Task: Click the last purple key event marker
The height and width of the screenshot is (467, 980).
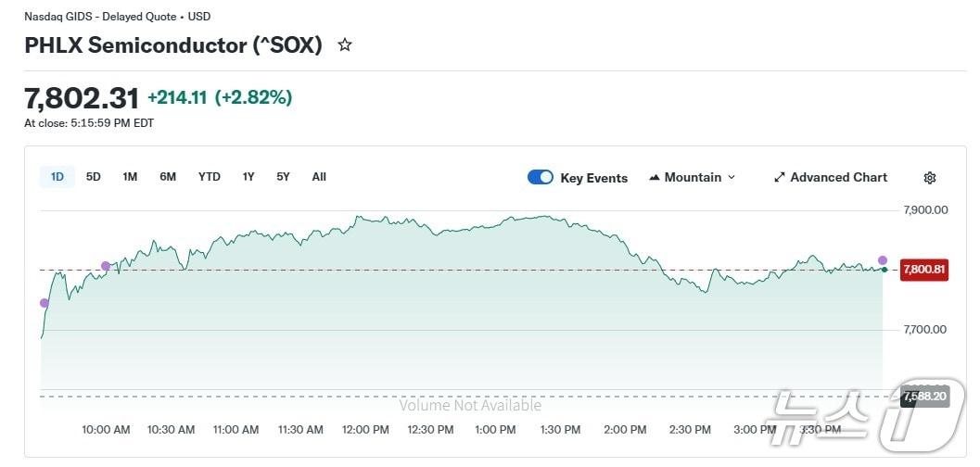Action: [x=883, y=260]
